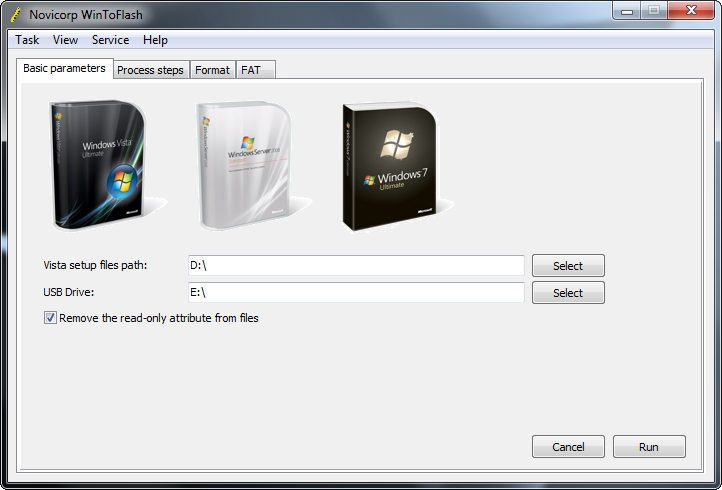Switch to the Basic parameters tab
Viewport: 722px width, 490px height.
64,68
